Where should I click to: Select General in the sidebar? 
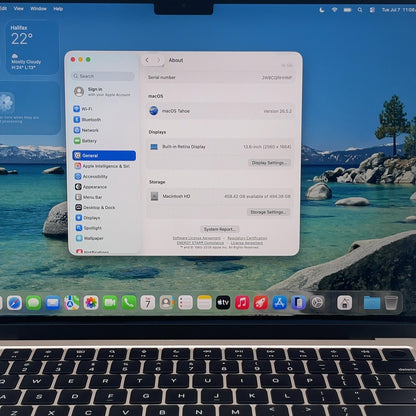point(104,156)
